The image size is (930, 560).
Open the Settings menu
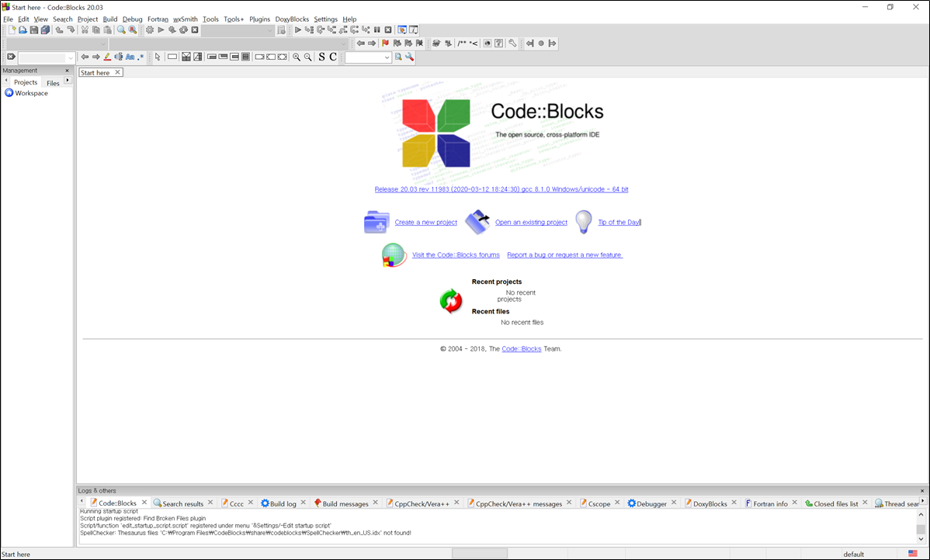[x=325, y=19]
